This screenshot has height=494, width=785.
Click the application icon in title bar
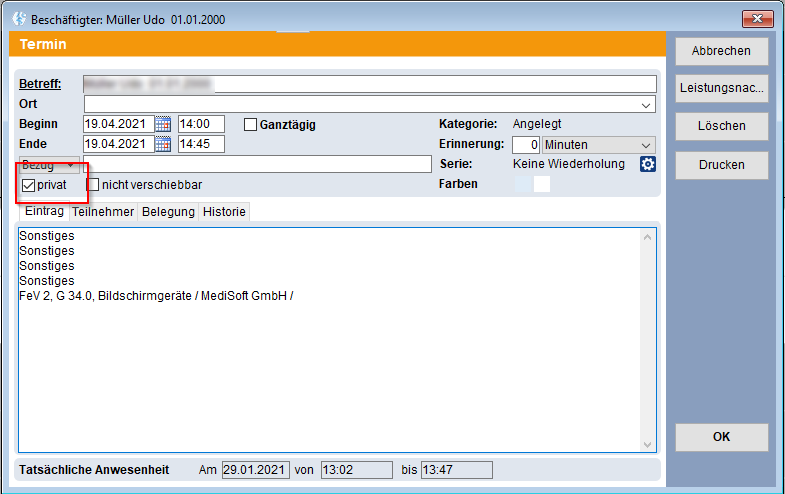(x=18, y=19)
